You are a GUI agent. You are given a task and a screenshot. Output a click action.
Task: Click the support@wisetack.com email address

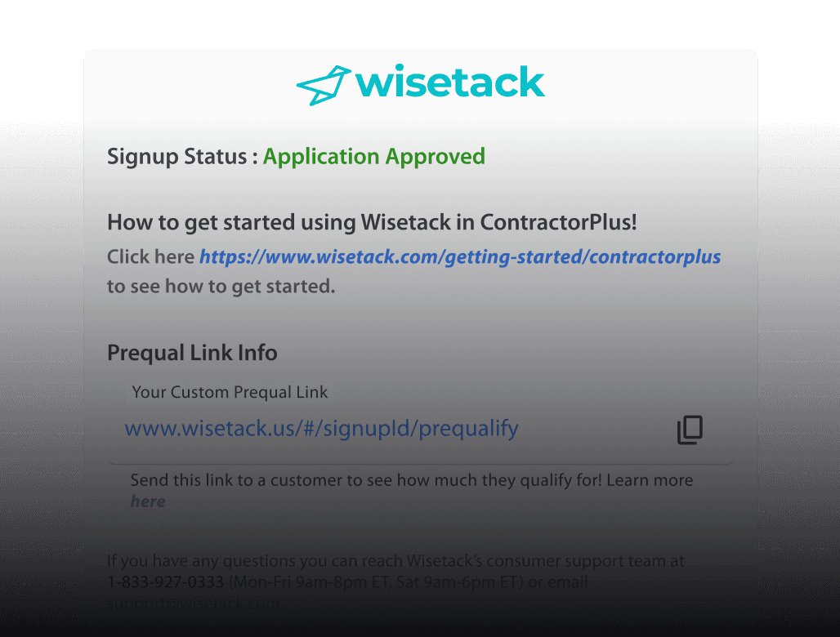(x=193, y=604)
